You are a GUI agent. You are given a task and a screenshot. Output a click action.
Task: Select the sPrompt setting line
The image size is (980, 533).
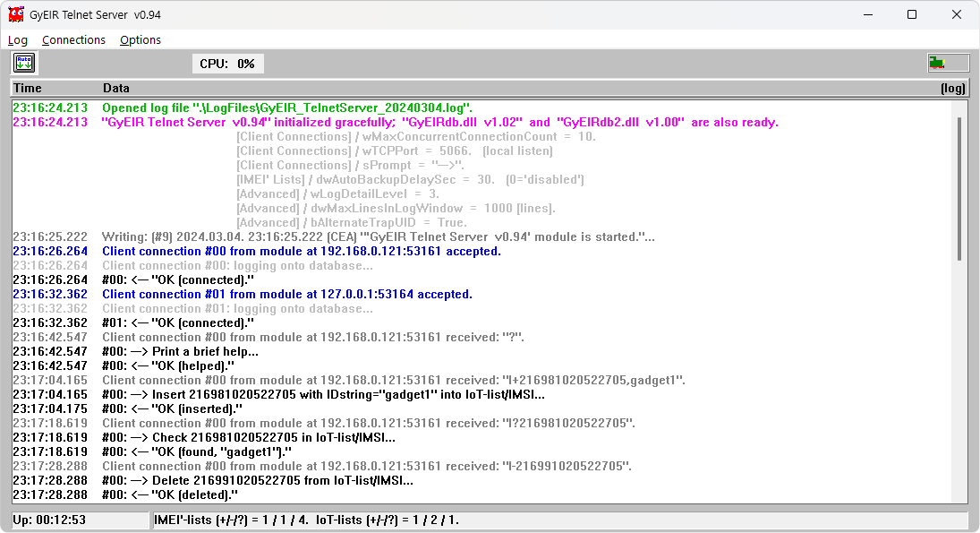350,166
